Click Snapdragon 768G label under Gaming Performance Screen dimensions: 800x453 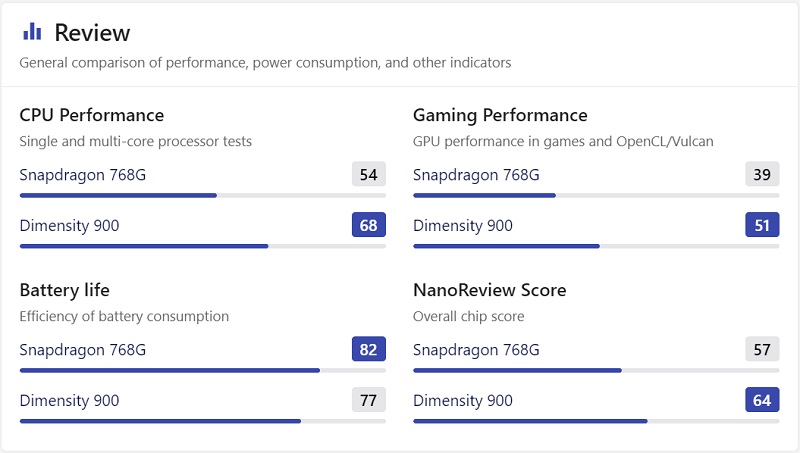[x=476, y=175]
